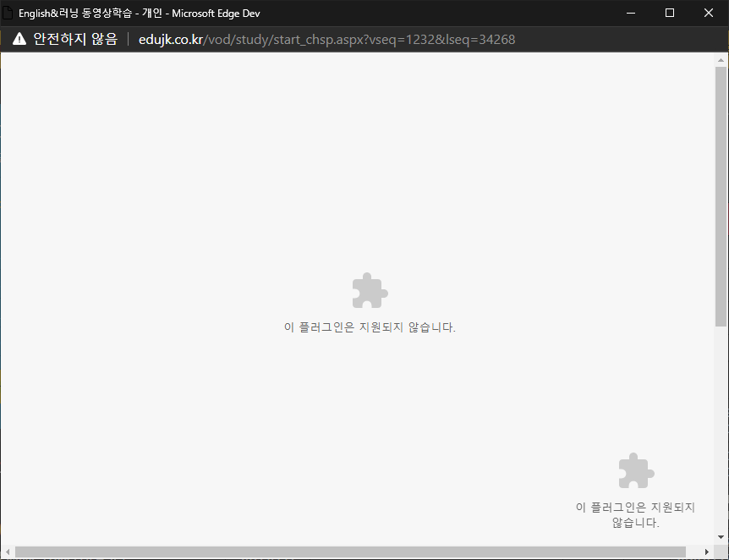The height and width of the screenshot is (560, 729).
Task: Maximize the Microsoft Edge Dev window
Action: click(670, 13)
